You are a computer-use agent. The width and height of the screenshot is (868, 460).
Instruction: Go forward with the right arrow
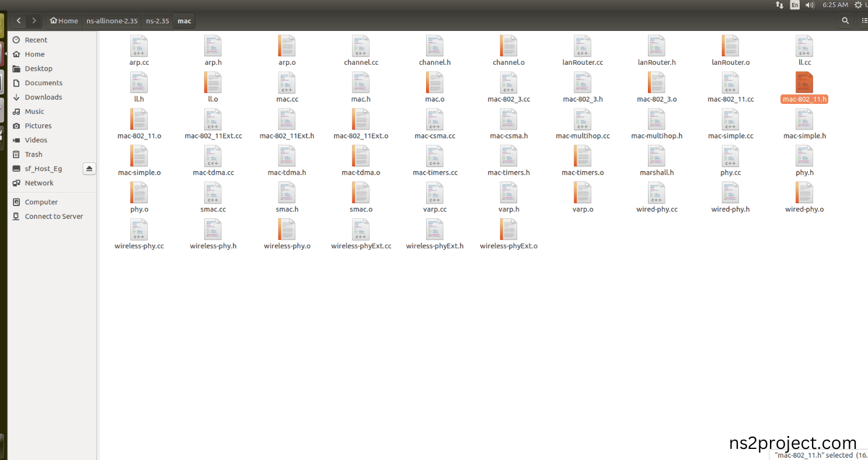click(34, 21)
